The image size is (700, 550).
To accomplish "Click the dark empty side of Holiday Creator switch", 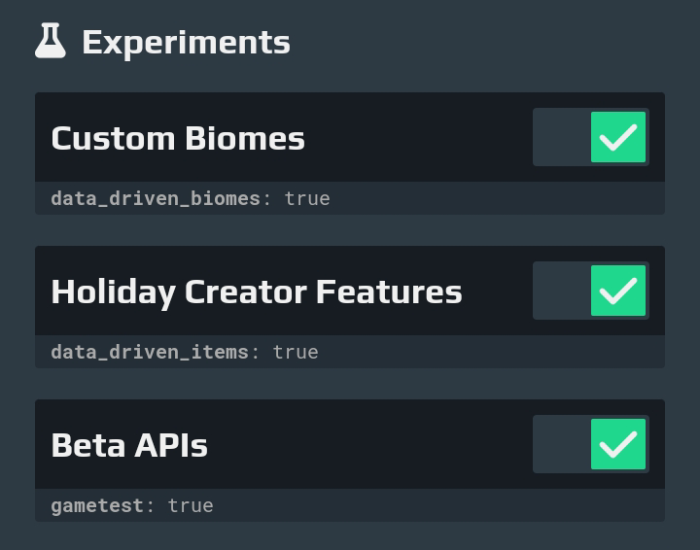I will [562, 291].
